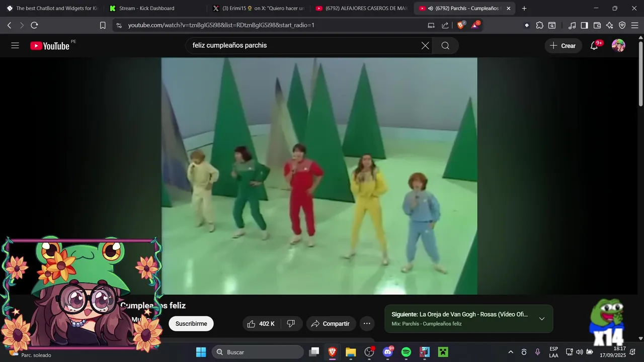Switch to Stream - Kick Dashboard tab
Viewport: 644px width, 362px height.
pyautogui.click(x=155, y=9)
